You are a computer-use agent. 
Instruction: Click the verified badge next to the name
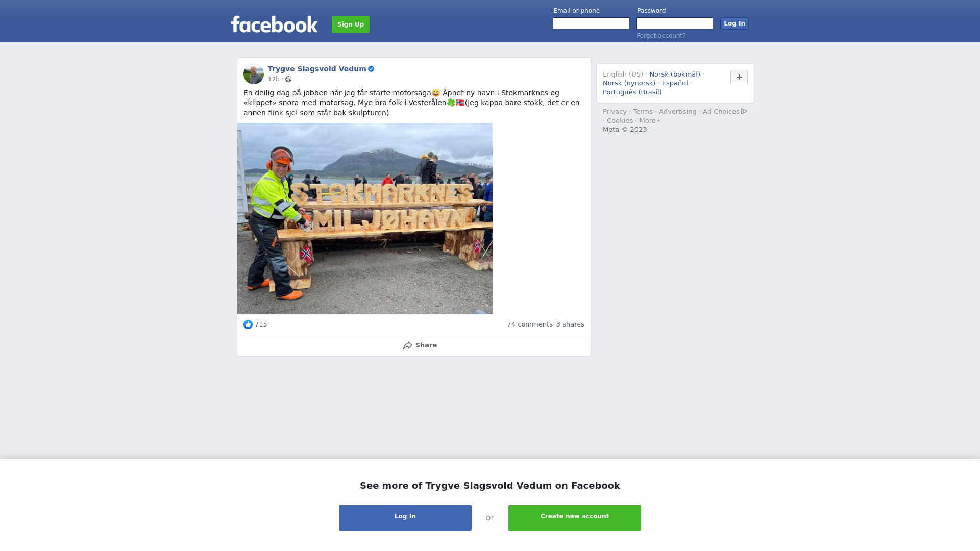[371, 69]
